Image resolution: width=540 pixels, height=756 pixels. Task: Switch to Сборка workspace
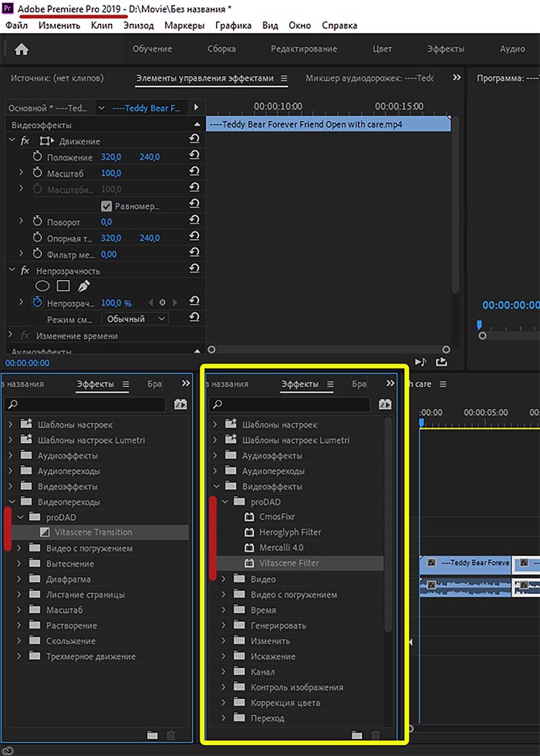pos(222,49)
